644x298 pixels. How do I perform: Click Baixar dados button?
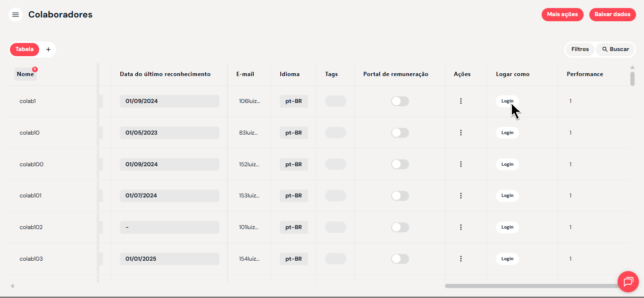click(612, 15)
